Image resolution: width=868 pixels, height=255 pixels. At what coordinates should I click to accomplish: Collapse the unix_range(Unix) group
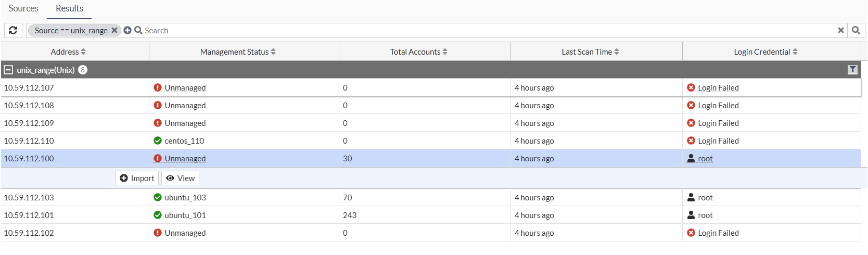[x=8, y=70]
